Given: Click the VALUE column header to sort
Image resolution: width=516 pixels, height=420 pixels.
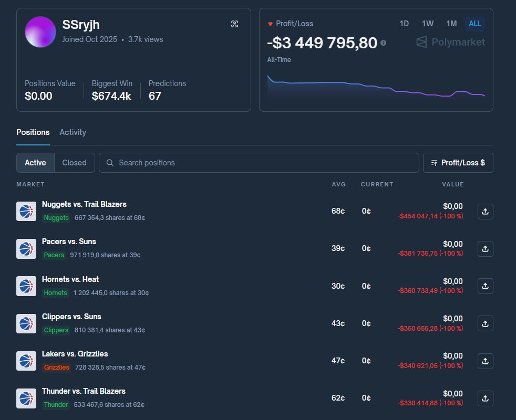Looking at the screenshot, I should pos(452,184).
